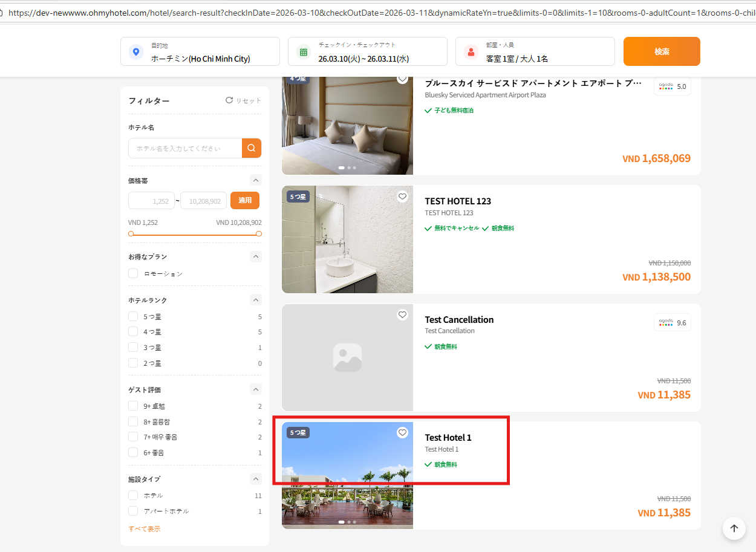Click the maximum price slider handle
The width and height of the screenshot is (756, 552).
259,233
